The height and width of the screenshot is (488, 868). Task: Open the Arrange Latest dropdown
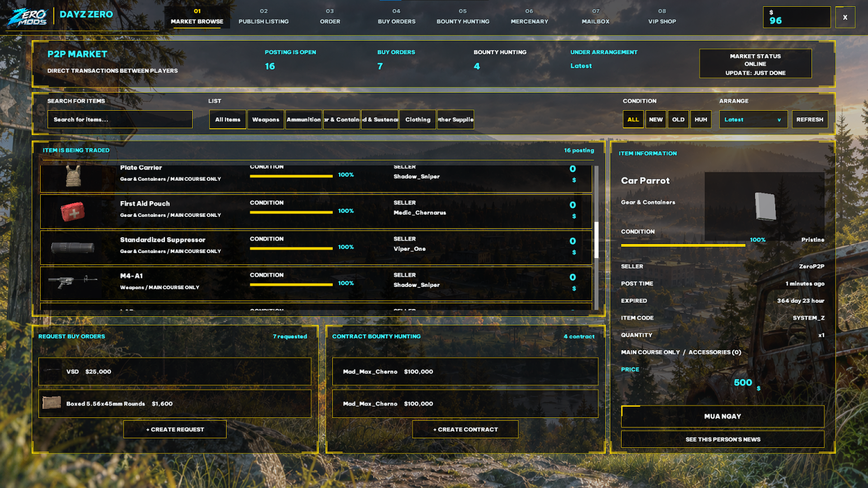tap(753, 119)
